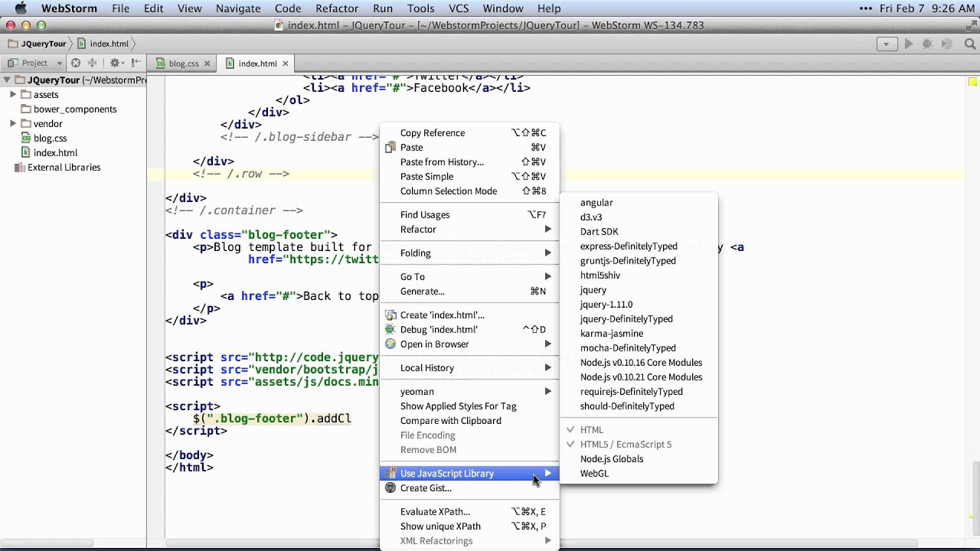This screenshot has width=980, height=551.
Task: Enable the d3.v3 library
Action: [591, 217]
